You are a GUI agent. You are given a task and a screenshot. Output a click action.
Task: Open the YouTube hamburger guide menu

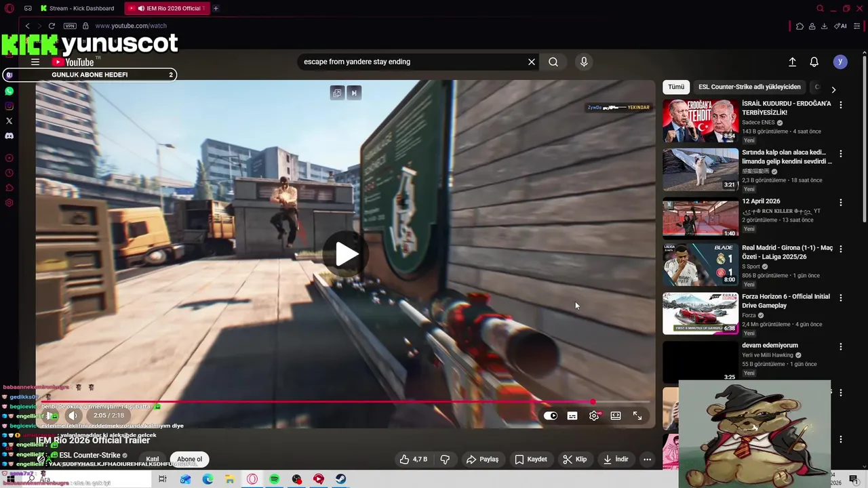point(35,62)
